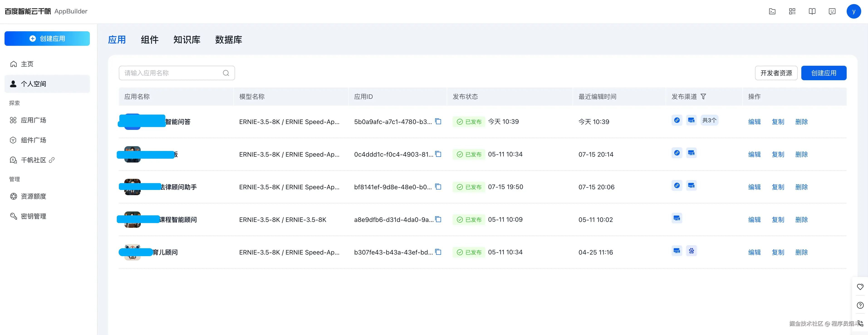Click the 开发者资源 button
This screenshot has width=868, height=335.
(776, 73)
